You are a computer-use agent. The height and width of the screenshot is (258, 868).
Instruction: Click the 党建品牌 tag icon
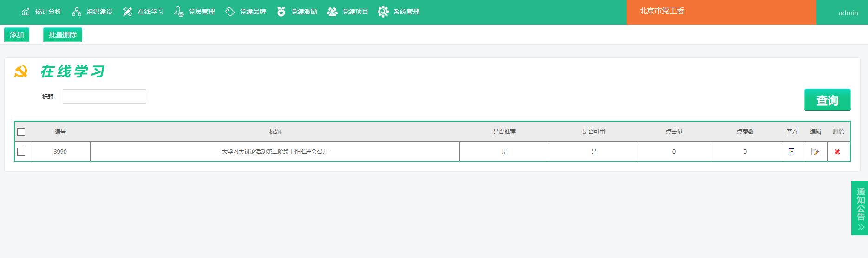coord(230,12)
